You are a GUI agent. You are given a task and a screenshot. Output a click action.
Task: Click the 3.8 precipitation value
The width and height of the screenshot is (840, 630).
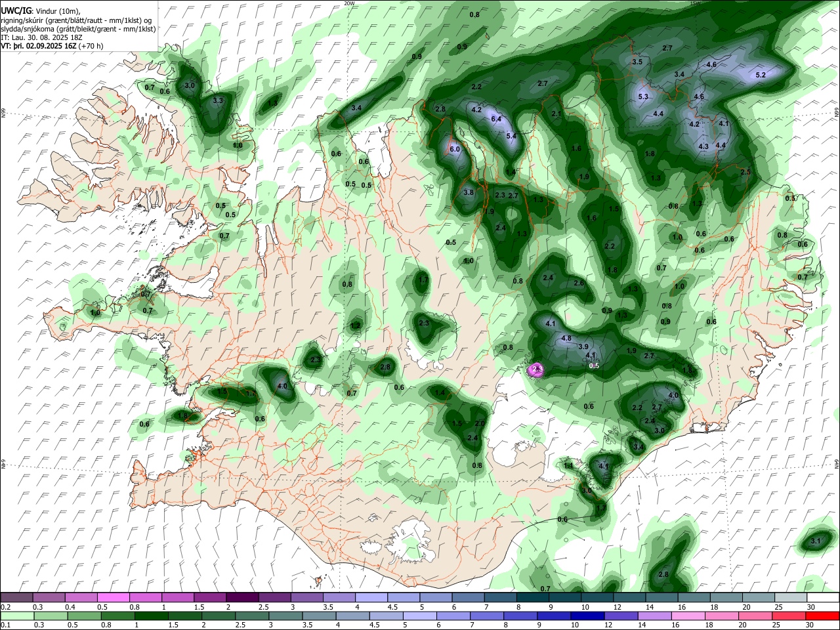pos(469,192)
